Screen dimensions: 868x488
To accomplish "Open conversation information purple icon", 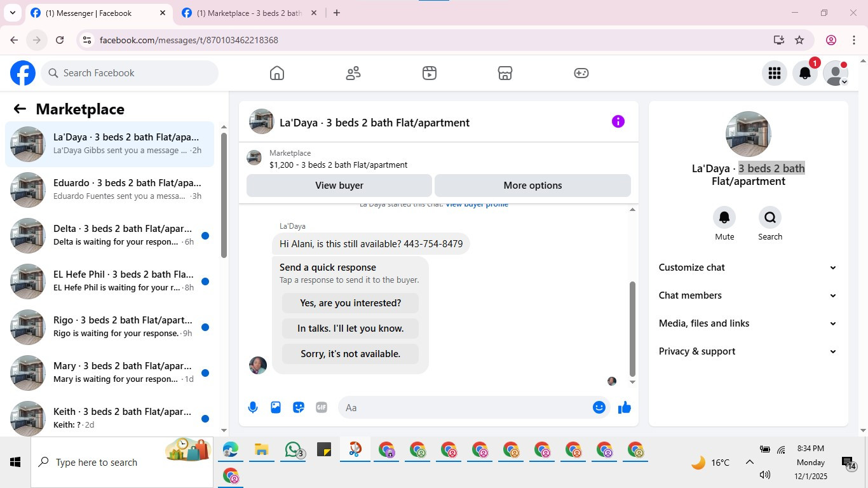I will coord(618,121).
